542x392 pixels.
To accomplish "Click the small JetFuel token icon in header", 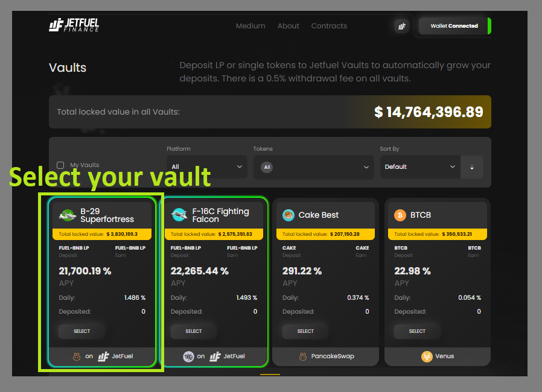I will click(402, 27).
